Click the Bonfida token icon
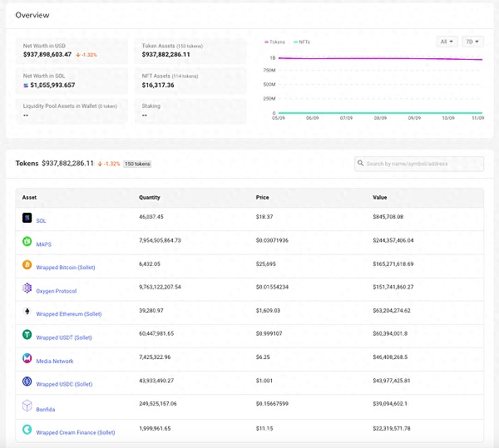 click(x=27, y=407)
